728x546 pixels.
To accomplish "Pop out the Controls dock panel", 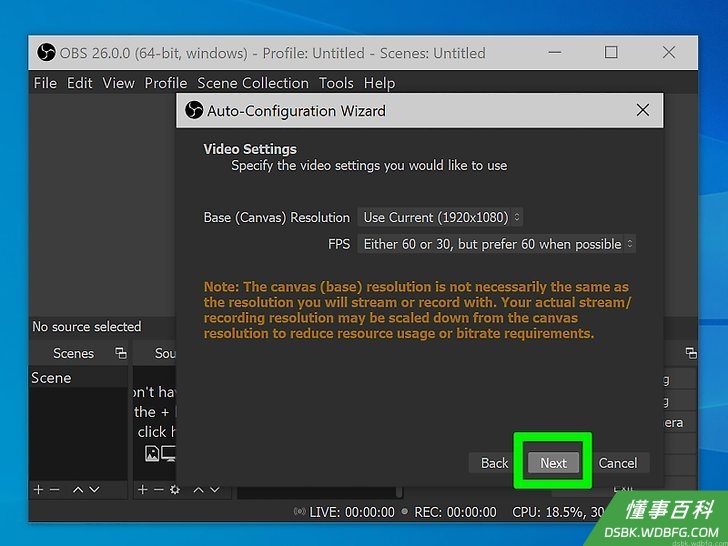I will click(691, 353).
